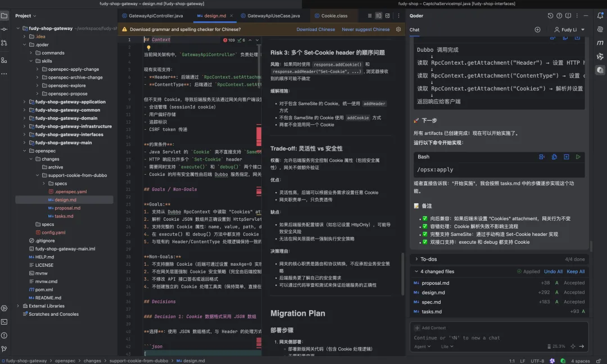Click the Qoder feedback icon
The width and height of the screenshot is (607, 364).
[568, 16]
